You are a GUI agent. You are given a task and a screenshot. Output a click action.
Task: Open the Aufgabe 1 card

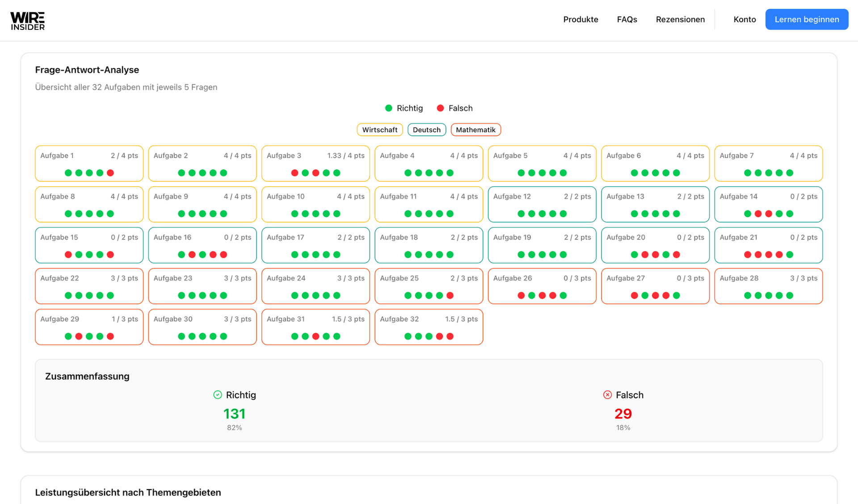coord(89,164)
